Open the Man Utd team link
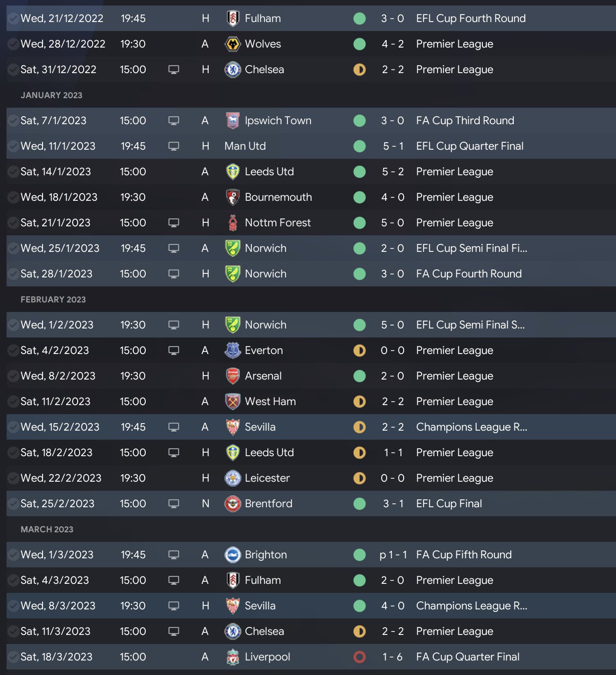 [245, 146]
